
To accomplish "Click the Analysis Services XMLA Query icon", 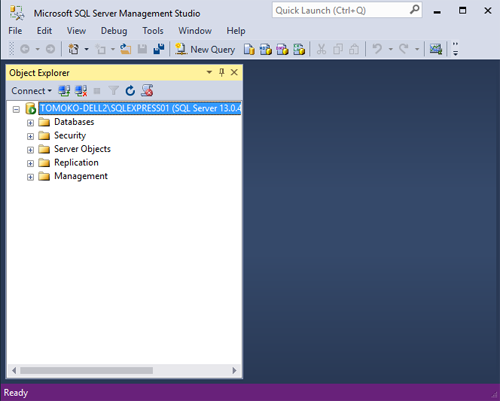I will 299,49.
